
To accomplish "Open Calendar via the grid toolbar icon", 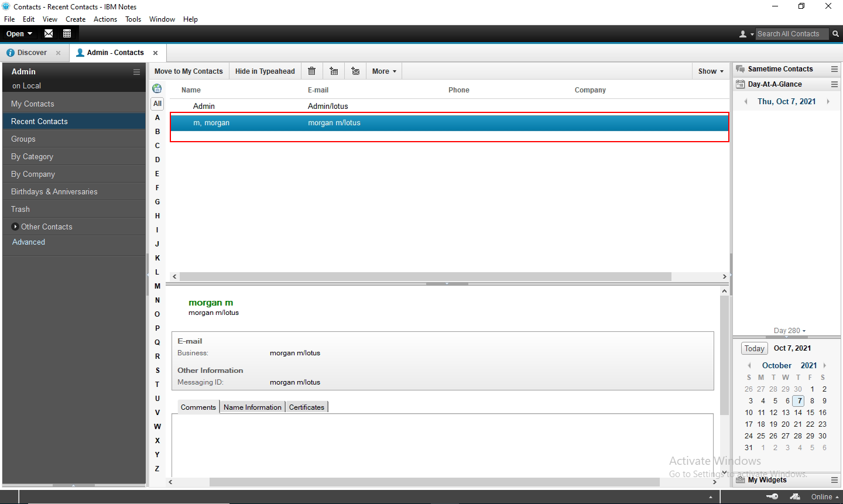I will (x=67, y=33).
